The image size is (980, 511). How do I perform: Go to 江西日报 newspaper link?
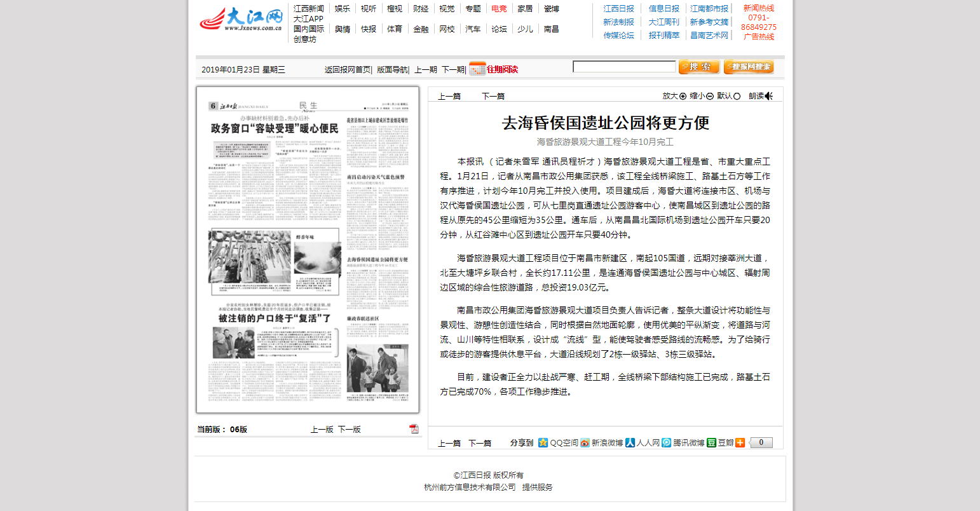(x=619, y=9)
